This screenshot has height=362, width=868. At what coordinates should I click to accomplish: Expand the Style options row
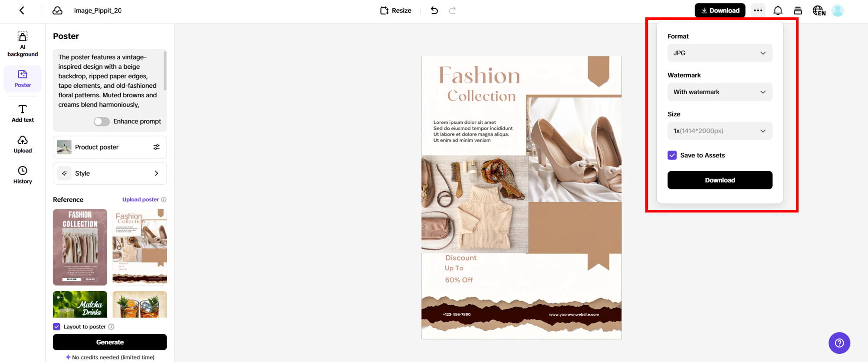pyautogui.click(x=110, y=173)
